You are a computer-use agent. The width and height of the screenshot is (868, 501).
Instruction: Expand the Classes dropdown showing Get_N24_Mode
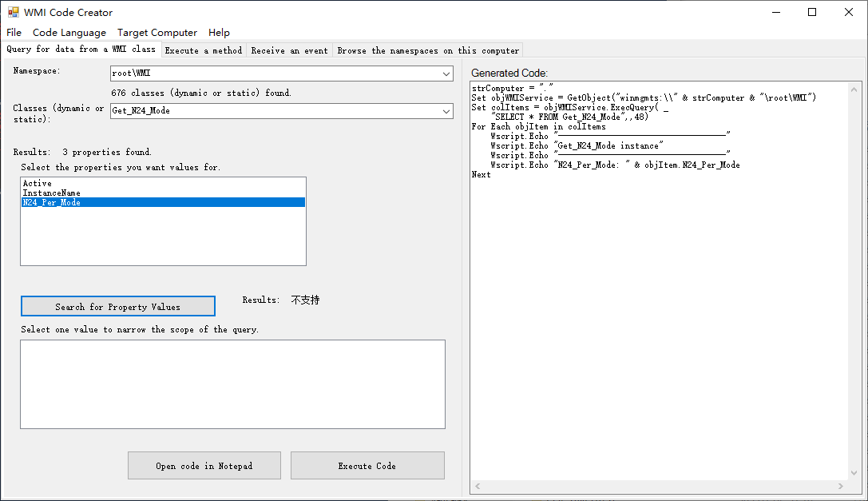coord(446,111)
